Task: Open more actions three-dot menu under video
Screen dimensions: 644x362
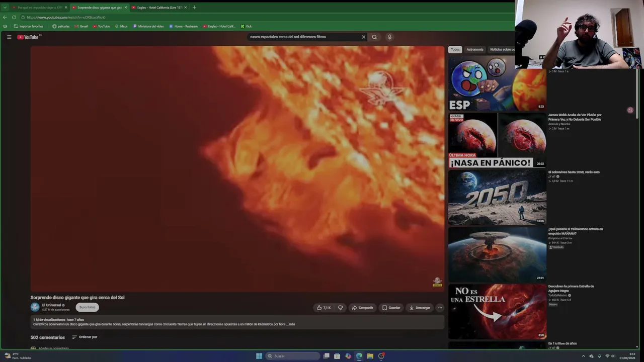Action: (x=440, y=308)
